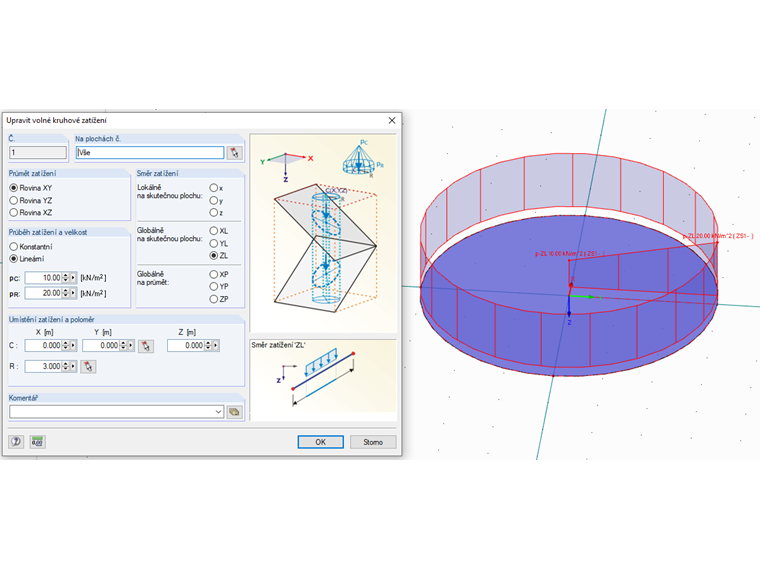The image size is (760, 570).
Task: Select global YL load direction
Action: tap(213, 243)
